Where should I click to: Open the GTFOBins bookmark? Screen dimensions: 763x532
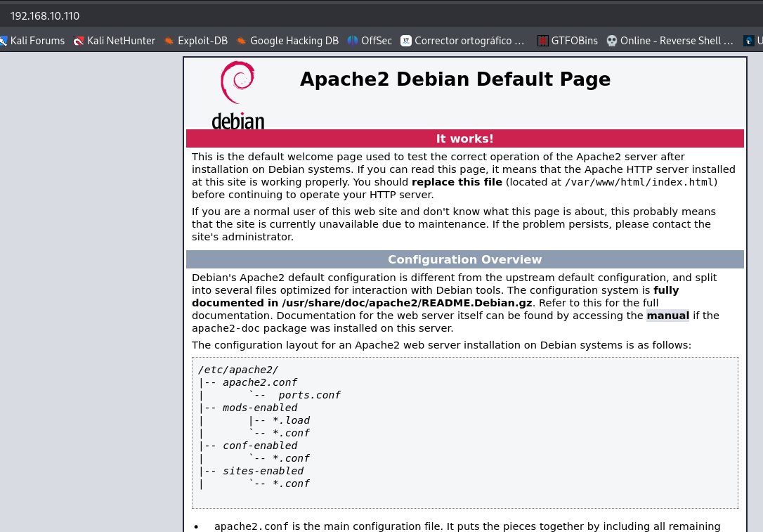click(x=568, y=41)
